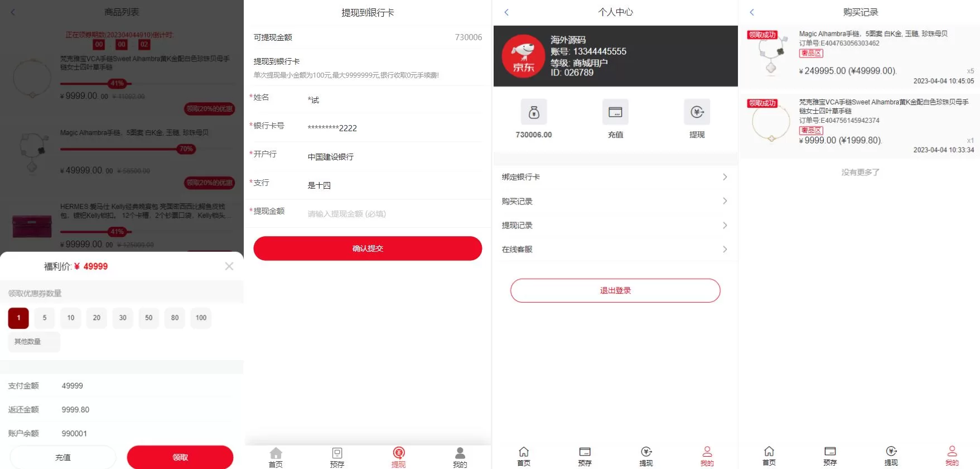Click 充值 button in coupon popup
Image resolution: width=980 pixels, height=469 pixels.
coord(63,457)
